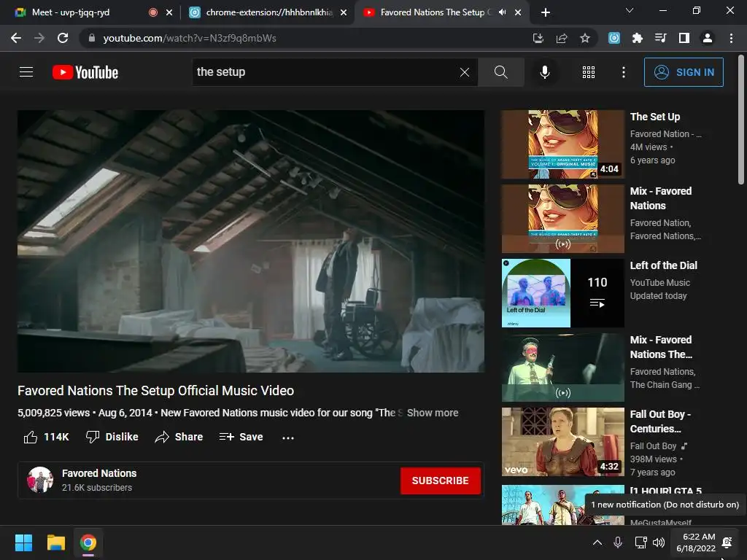Click the address bar URL
Screen dimensions: 747x560
point(190,38)
